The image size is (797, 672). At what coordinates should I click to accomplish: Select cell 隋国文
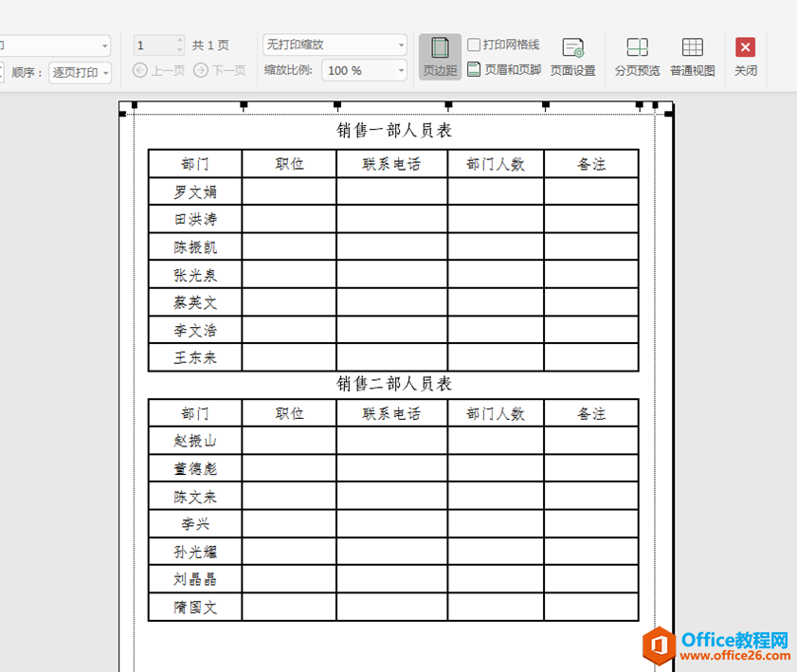pos(195,607)
